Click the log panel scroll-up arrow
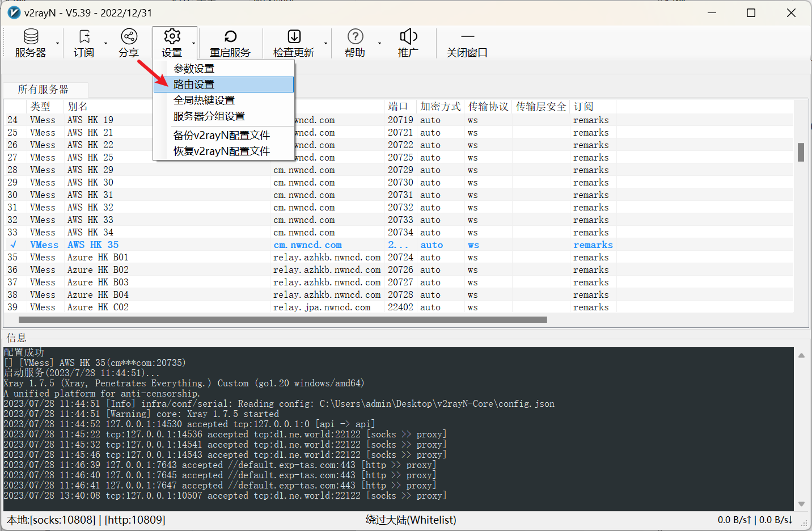Screen dimensions: 812x531 click(x=801, y=356)
